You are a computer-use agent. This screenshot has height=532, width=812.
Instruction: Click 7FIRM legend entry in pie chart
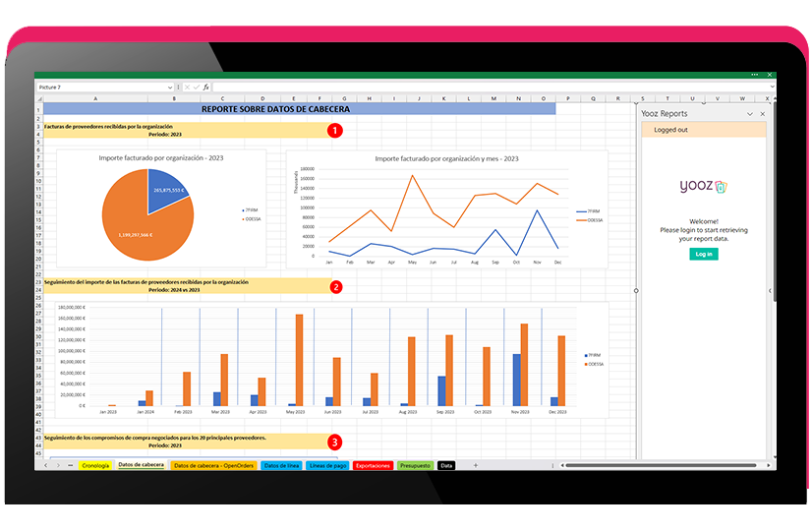pyautogui.click(x=250, y=210)
